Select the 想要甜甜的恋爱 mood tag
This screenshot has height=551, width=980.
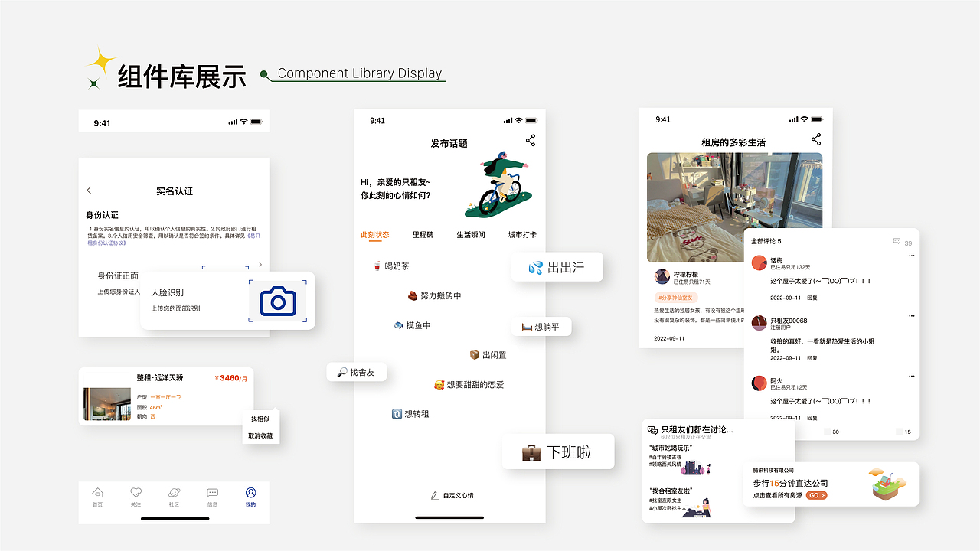tap(469, 385)
